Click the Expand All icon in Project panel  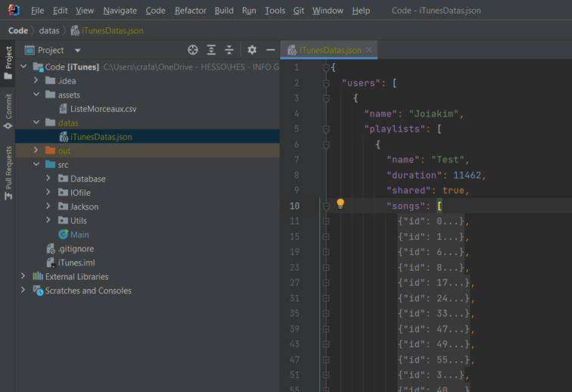tap(211, 50)
